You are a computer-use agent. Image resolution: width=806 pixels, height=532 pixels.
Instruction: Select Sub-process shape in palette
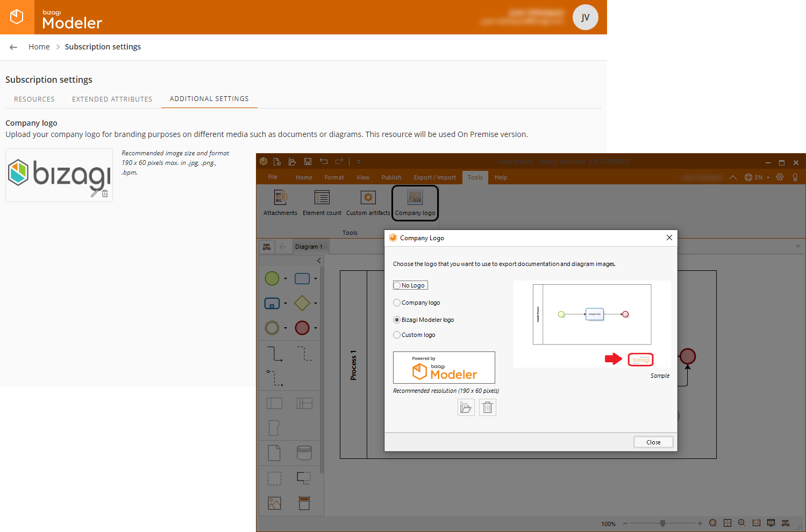[x=272, y=303]
